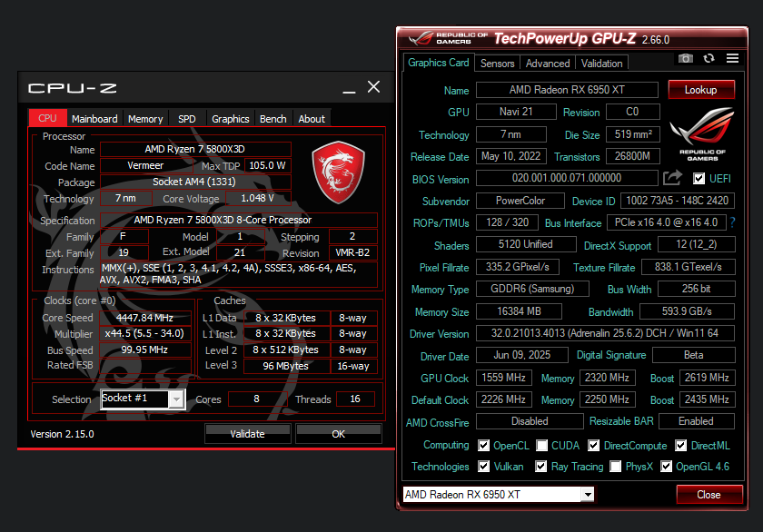Screen dimensions: 763x532
Task: Toggle the CUDA checkbox
Action: tap(541, 446)
